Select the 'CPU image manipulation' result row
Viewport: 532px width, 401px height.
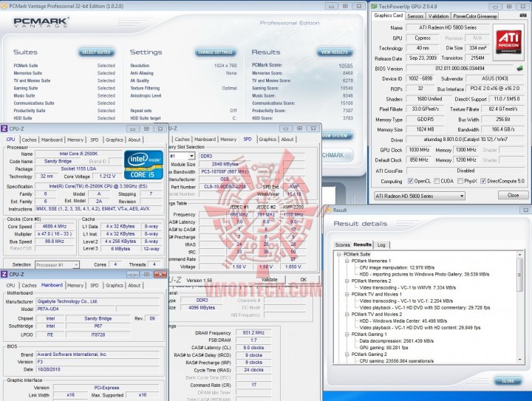tap(397, 267)
